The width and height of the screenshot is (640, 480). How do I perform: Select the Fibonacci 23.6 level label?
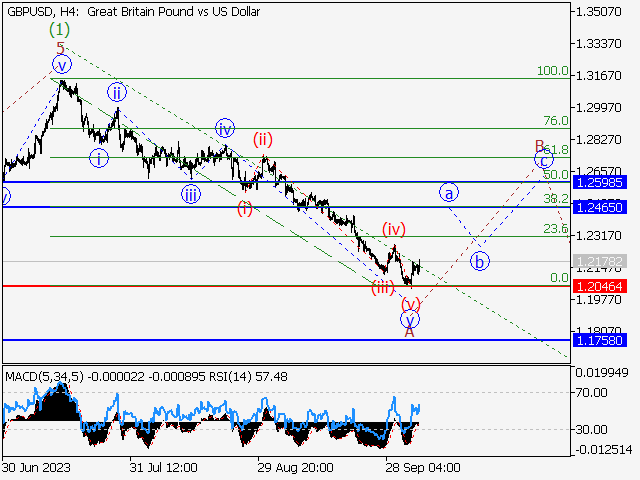(556, 229)
